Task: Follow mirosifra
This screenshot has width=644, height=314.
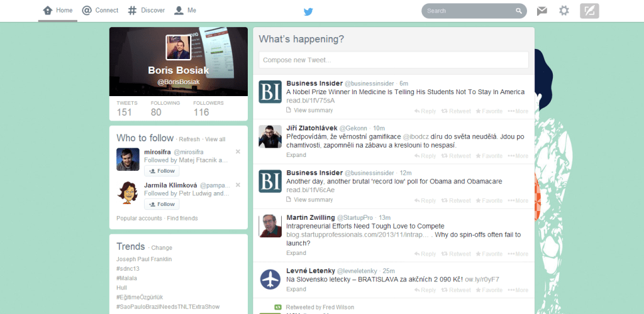Action: click(162, 171)
